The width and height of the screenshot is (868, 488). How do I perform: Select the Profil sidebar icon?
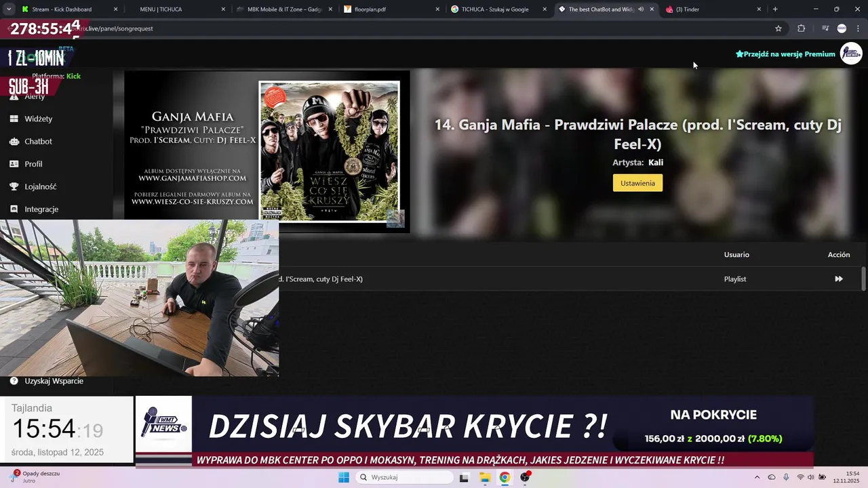coord(14,164)
